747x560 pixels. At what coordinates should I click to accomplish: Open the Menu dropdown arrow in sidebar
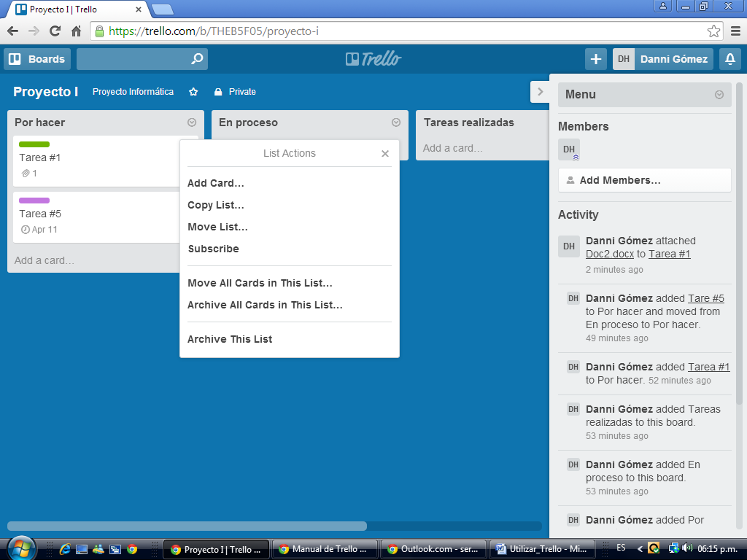coord(719,95)
